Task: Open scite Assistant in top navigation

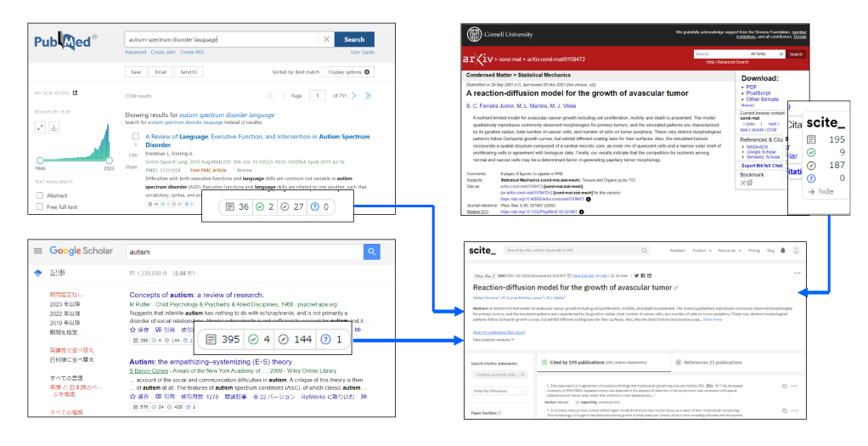Action: [678, 251]
